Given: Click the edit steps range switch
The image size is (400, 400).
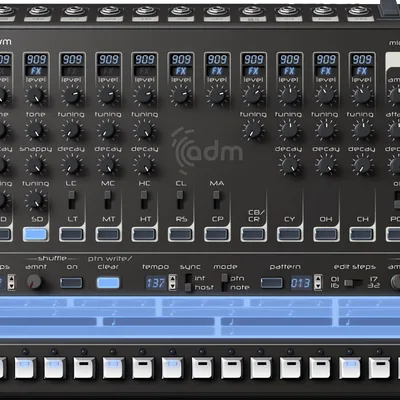Looking at the screenshot, I should [353, 283].
